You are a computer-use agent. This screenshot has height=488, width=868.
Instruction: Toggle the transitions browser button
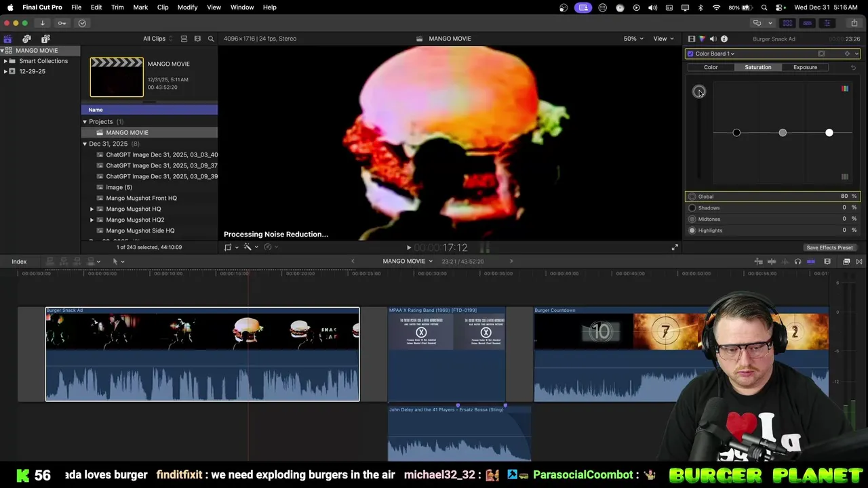coord(859,262)
